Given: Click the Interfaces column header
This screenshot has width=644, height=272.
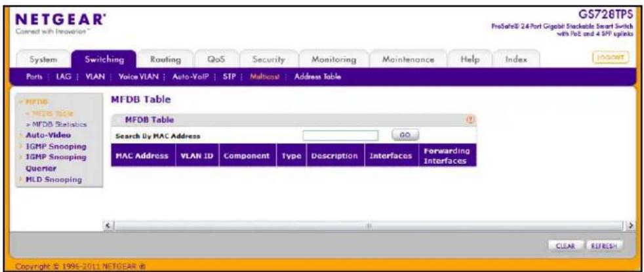Looking at the screenshot, I should pos(391,155).
